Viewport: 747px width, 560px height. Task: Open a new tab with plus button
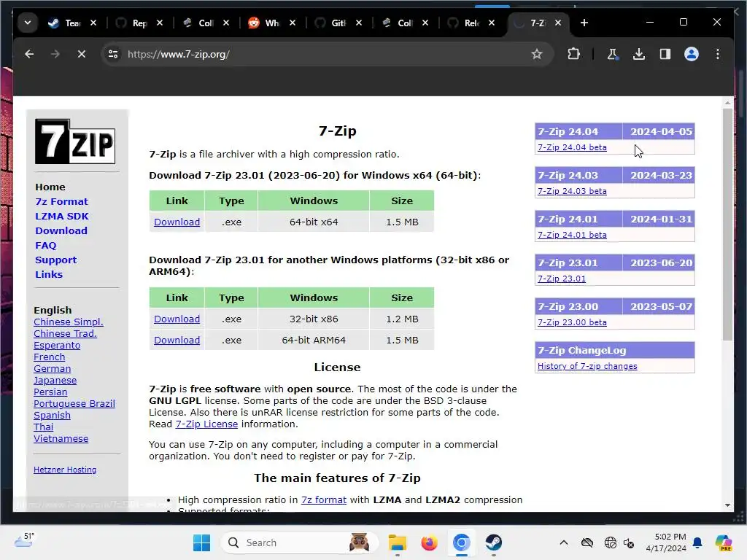point(584,23)
